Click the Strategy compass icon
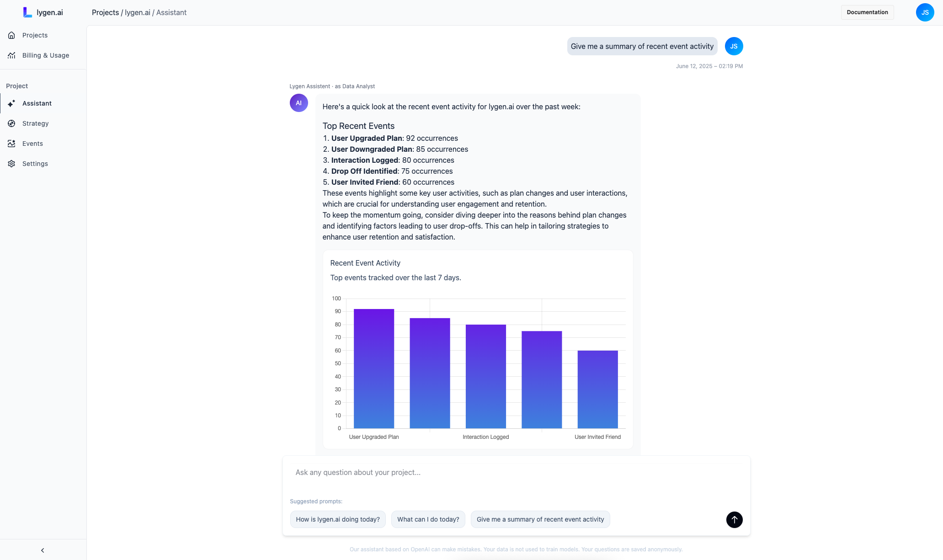Image resolution: width=943 pixels, height=560 pixels. pos(12,123)
